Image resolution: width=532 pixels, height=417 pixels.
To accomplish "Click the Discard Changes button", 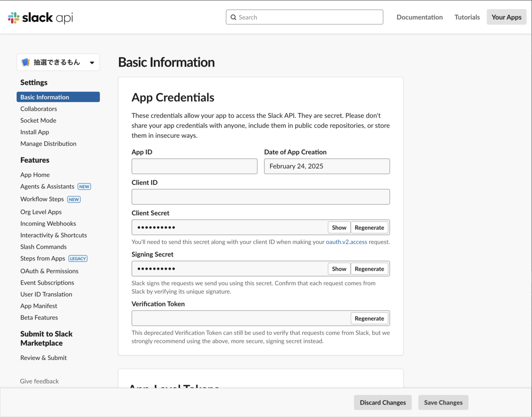I will click(383, 402).
